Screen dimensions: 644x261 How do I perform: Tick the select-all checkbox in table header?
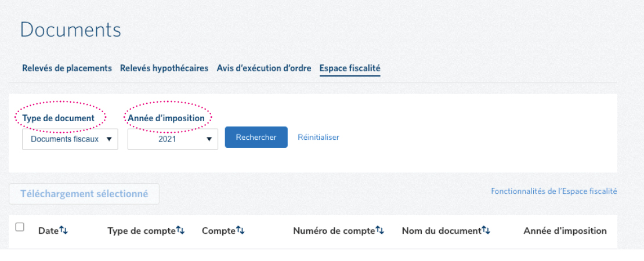(20, 227)
